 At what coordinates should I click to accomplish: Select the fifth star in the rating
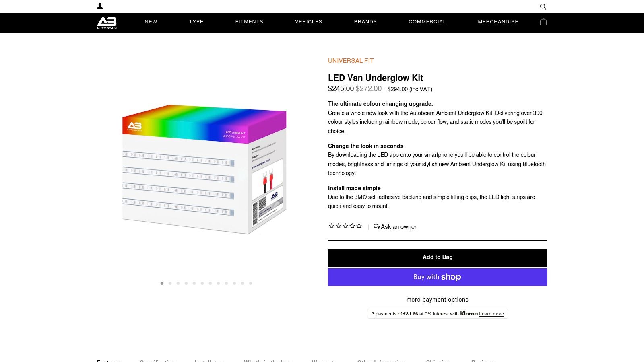(359, 226)
